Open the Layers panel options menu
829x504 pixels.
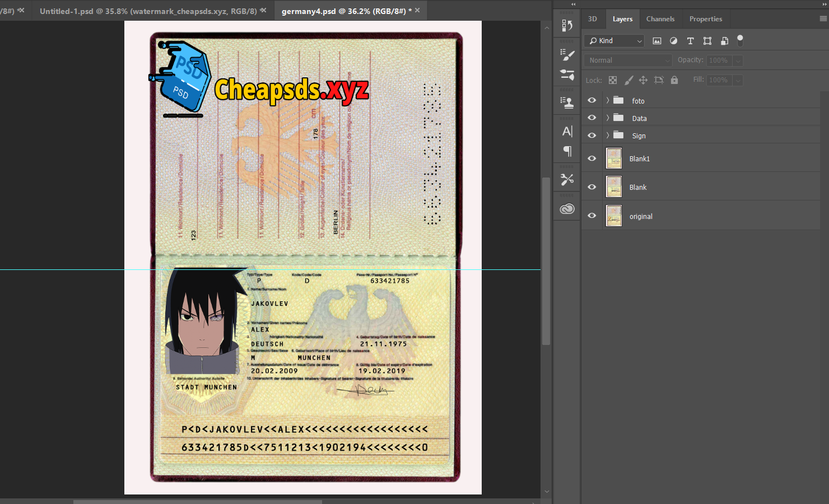[823, 19]
